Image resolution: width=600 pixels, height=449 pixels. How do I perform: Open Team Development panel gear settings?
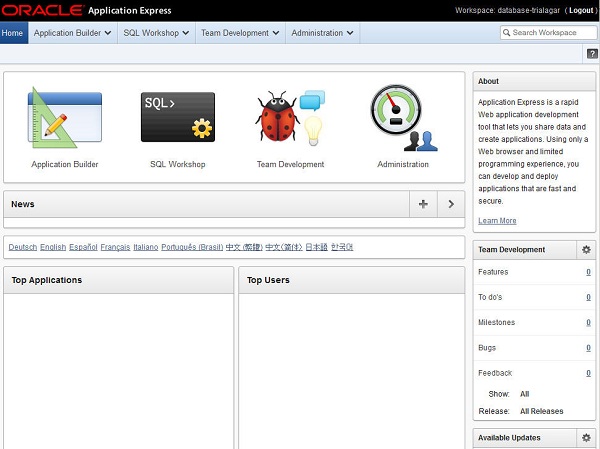click(586, 250)
